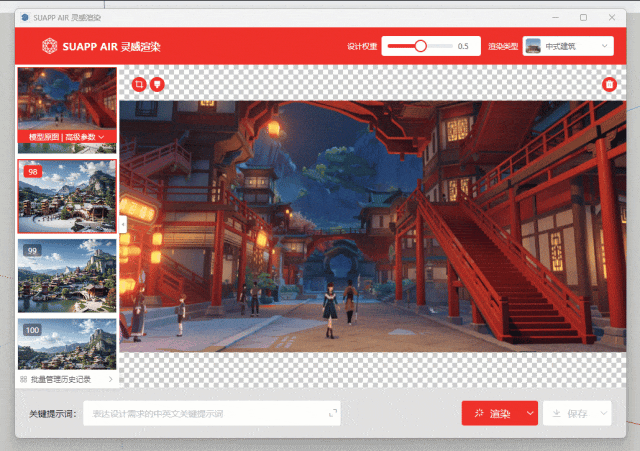Click into the 关键提示词 input field
This screenshot has height=451, width=640.
211,413
